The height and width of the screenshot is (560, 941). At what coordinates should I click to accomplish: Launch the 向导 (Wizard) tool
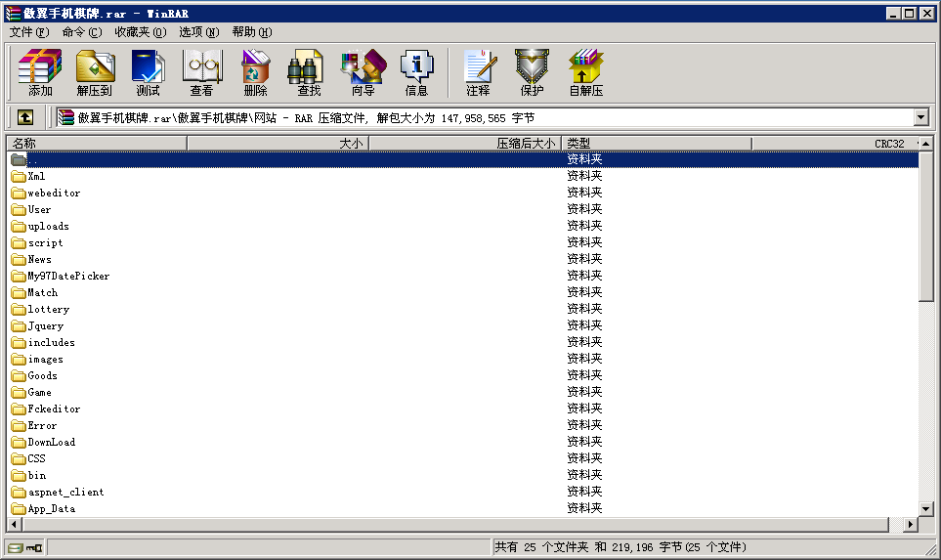tap(363, 72)
